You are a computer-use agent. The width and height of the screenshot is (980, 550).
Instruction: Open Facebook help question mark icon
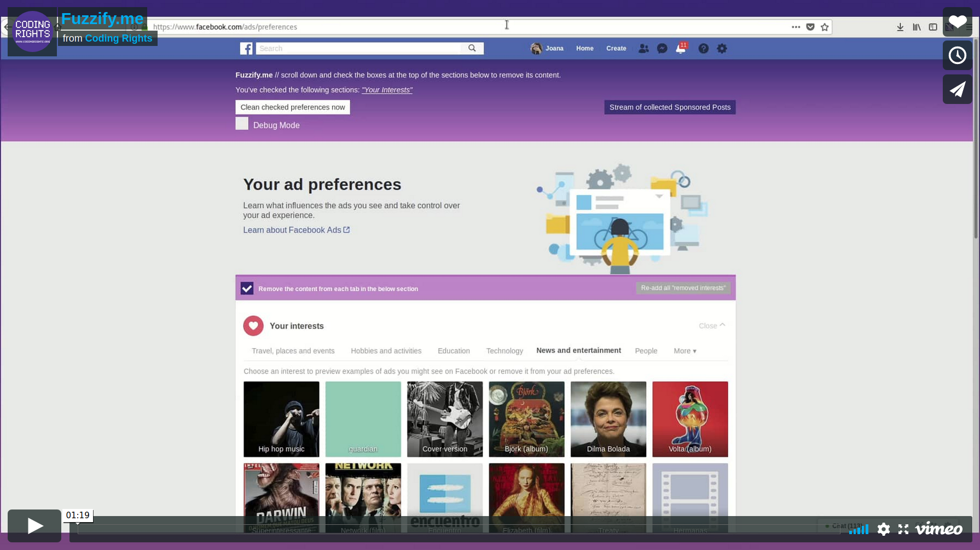[x=704, y=49]
